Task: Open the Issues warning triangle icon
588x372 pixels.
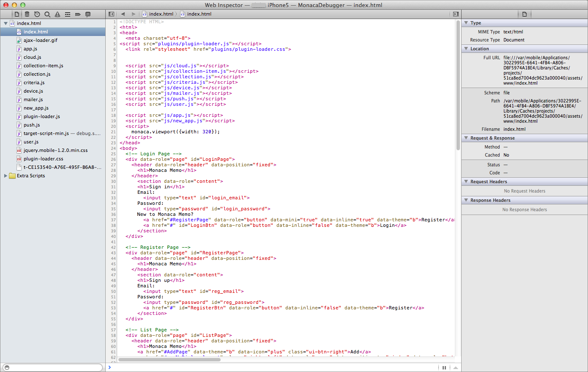Action: tap(57, 14)
